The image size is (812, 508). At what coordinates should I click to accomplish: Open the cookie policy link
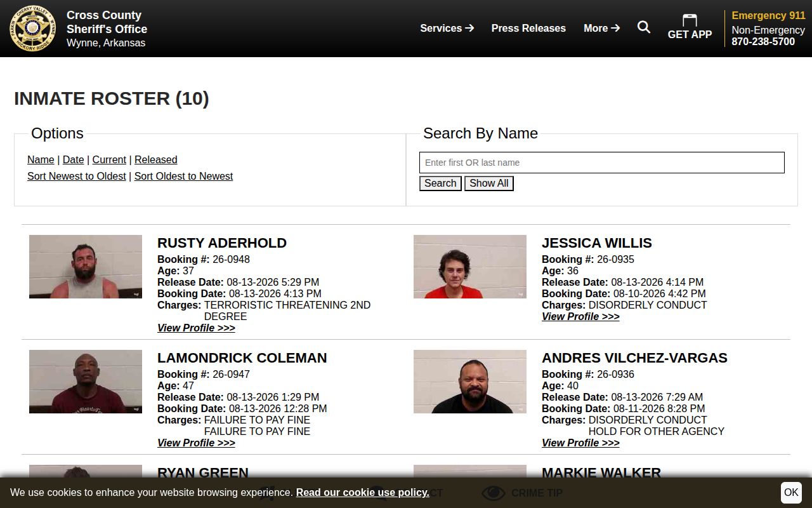363,493
